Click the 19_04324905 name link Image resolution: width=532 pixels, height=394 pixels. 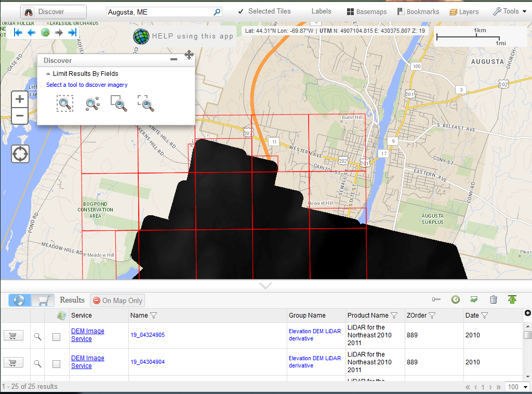click(148, 335)
